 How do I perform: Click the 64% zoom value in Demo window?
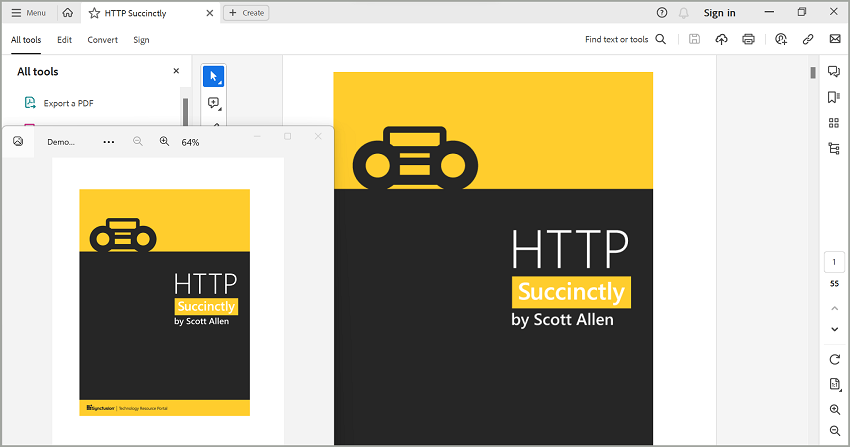[x=190, y=142]
